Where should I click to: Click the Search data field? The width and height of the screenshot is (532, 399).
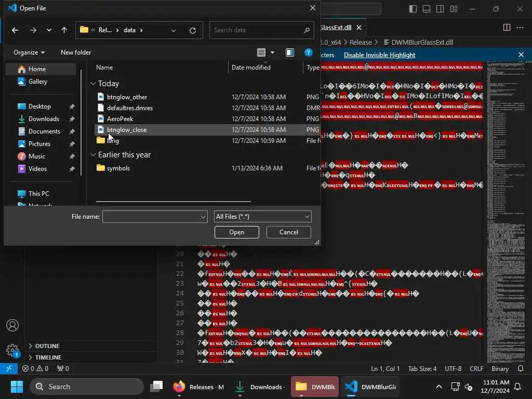coord(261,30)
